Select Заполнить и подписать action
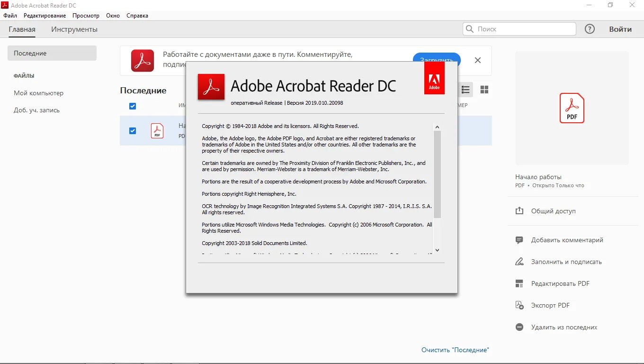The image size is (644, 364). (566, 262)
